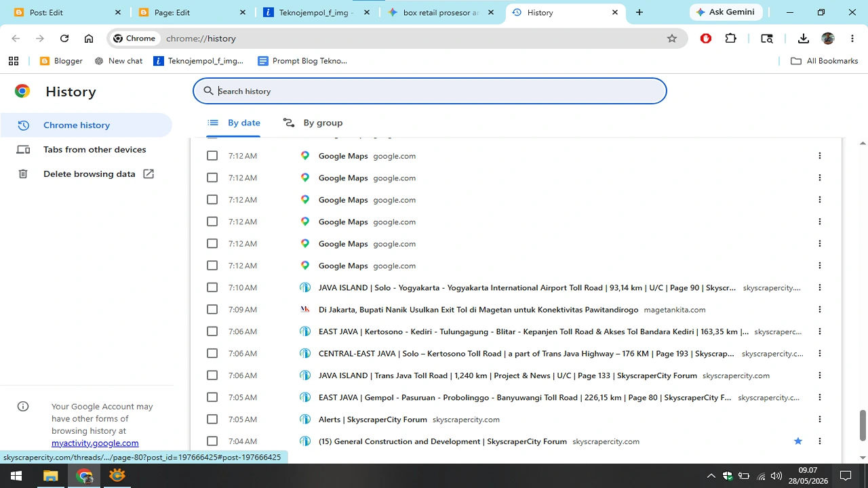Viewport: 868px width, 488px height.
Task: Tick the checkbox for Gempol - Pasuruan entry
Action: tap(212, 397)
